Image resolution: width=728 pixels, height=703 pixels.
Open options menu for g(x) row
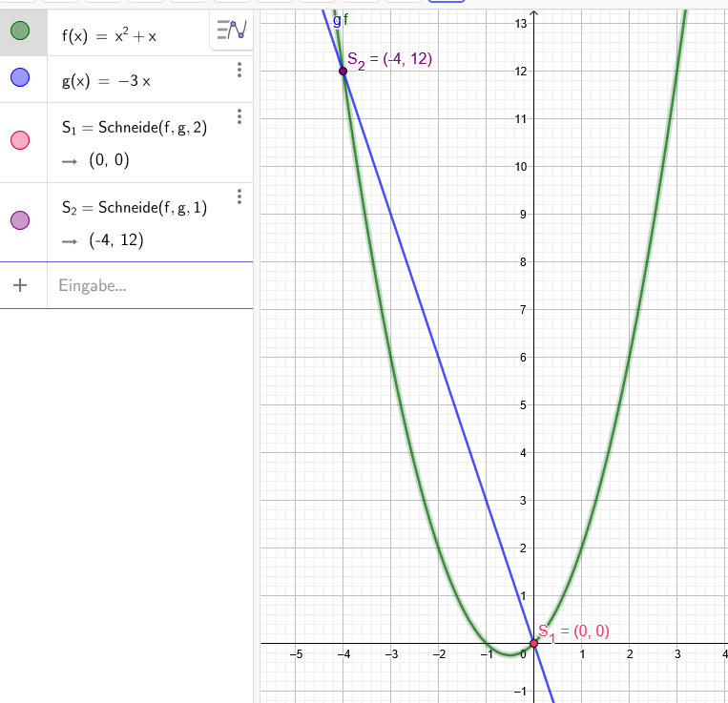[x=239, y=70]
